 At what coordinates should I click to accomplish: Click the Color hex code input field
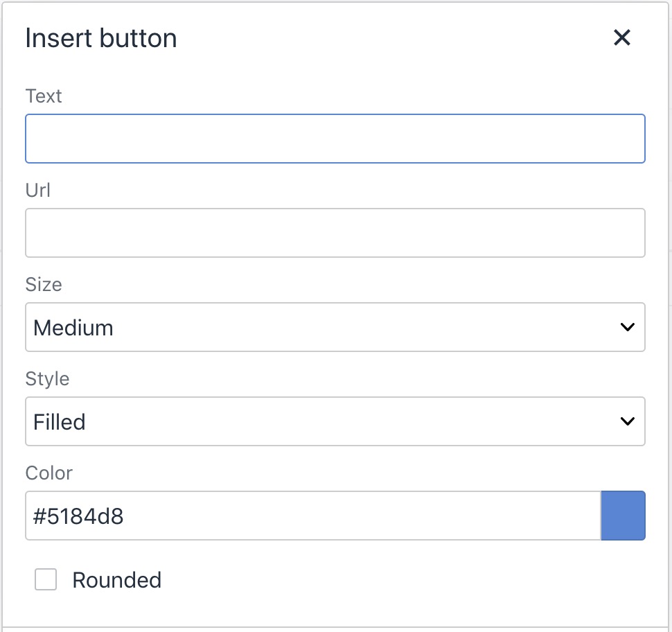(x=313, y=516)
